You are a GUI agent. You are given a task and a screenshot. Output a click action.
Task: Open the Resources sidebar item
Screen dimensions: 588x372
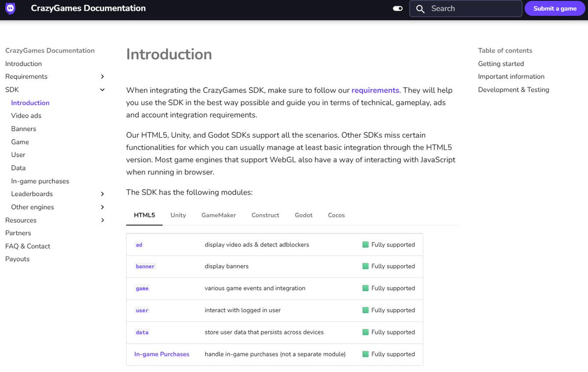click(21, 221)
